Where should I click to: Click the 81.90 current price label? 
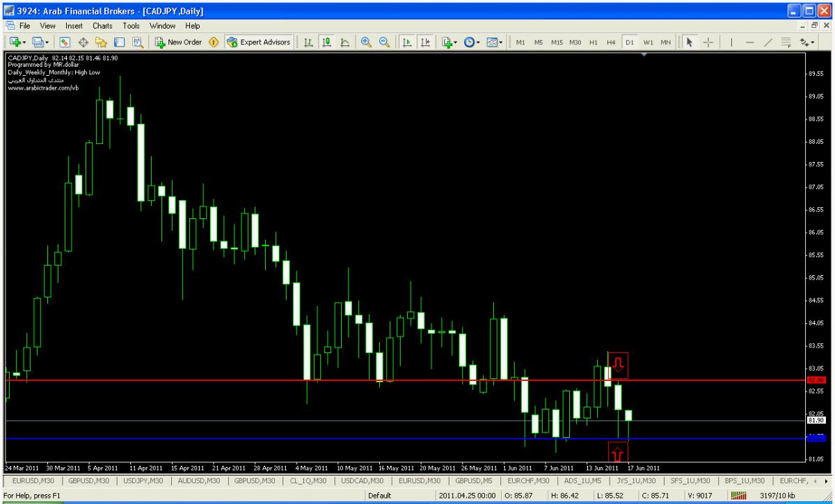pos(816,420)
